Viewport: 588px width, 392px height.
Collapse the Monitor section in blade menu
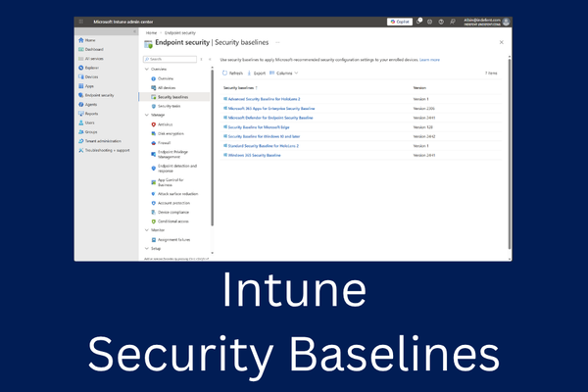147,230
